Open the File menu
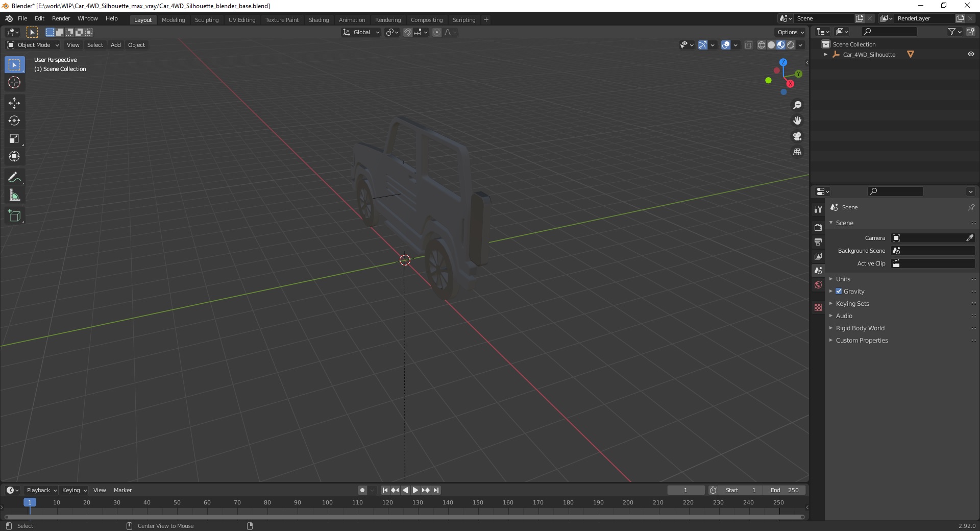 point(22,18)
